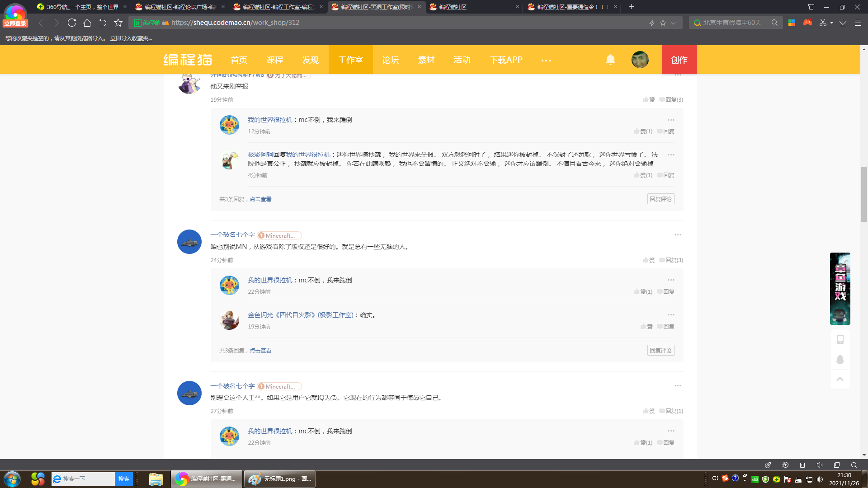Image resolution: width=868 pixels, height=488 pixels.
Task: Expand the address bar history dropdown arrow
Action: click(673, 23)
